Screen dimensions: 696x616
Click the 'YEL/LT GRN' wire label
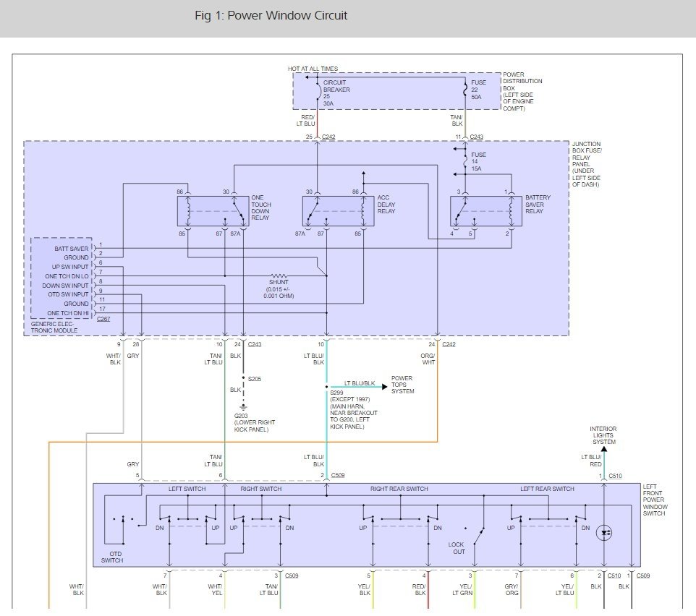(x=462, y=589)
